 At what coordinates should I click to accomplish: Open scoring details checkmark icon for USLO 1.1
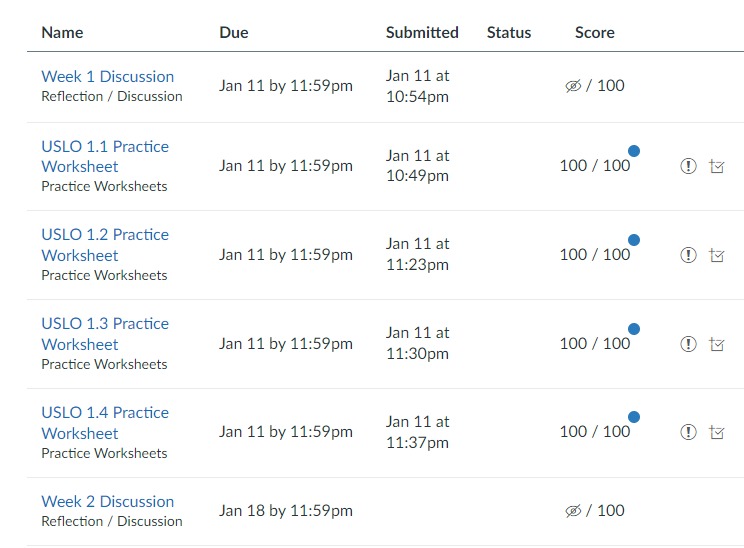pos(716,167)
